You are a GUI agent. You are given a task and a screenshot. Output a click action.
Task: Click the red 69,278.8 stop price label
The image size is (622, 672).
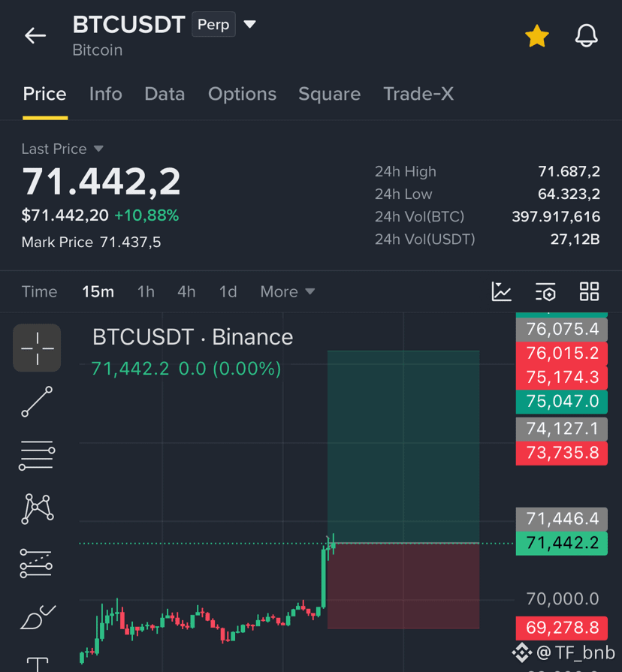(562, 628)
